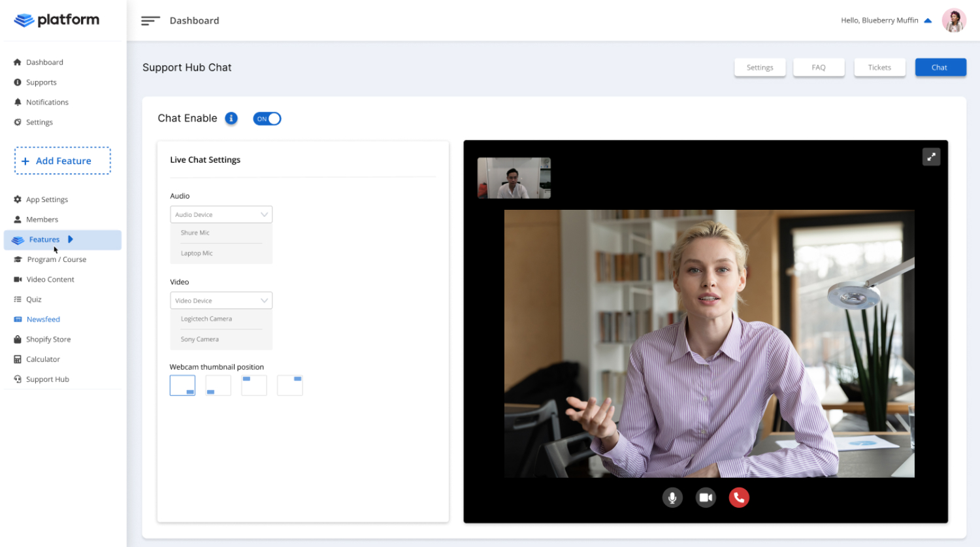The image size is (980, 547).
Task: Open the Audio Device dropdown
Action: (x=221, y=214)
